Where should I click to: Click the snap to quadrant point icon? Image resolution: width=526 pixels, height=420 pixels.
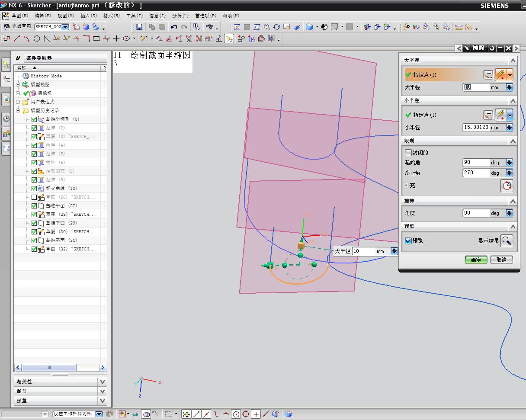pyautogui.click(x=246, y=414)
